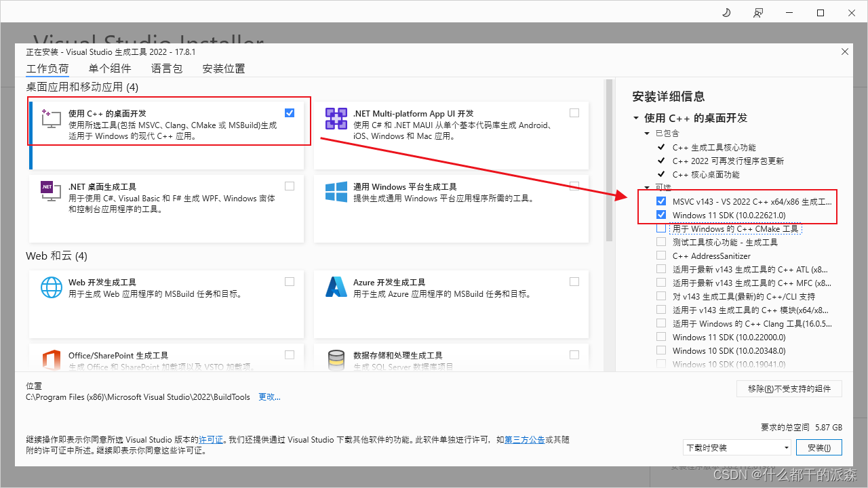Collapse the 可选 optional components list
The width and height of the screenshot is (868, 488).
(x=648, y=188)
